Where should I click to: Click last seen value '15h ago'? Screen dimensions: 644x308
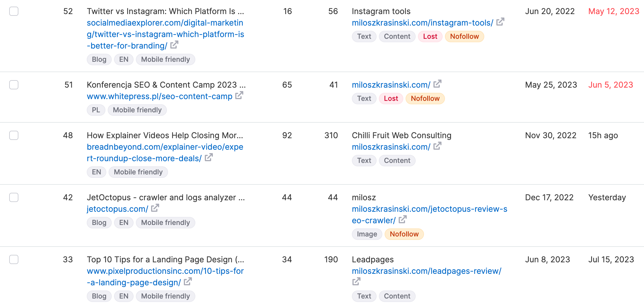(603, 135)
